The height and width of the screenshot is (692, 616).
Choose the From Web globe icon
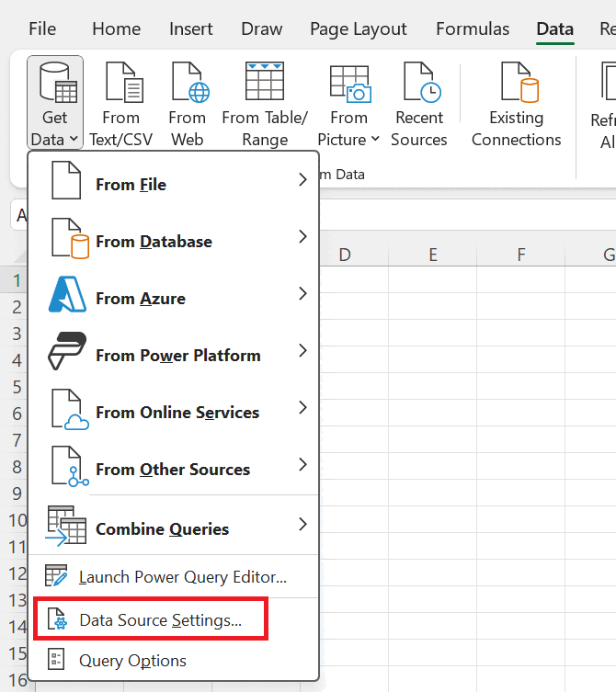click(190, 82)
